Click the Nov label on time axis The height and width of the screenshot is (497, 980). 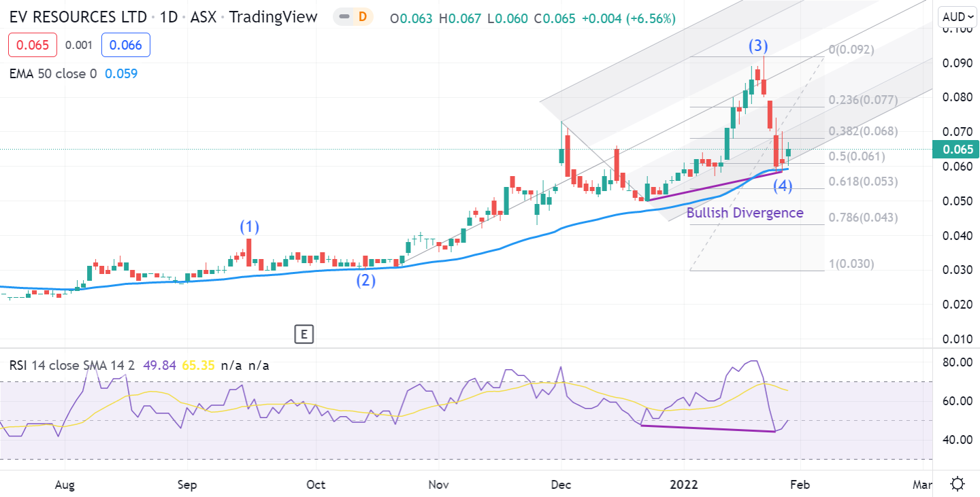coord(439,485)
